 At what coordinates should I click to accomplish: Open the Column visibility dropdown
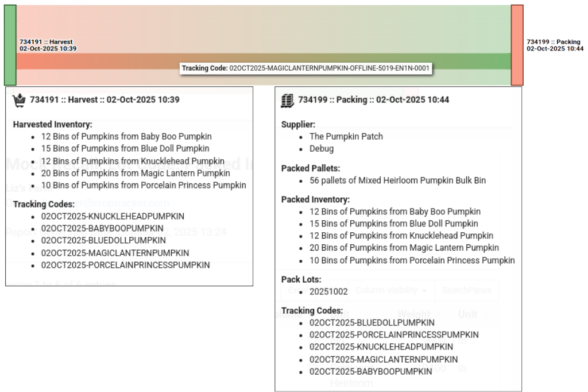click(391, 290)
